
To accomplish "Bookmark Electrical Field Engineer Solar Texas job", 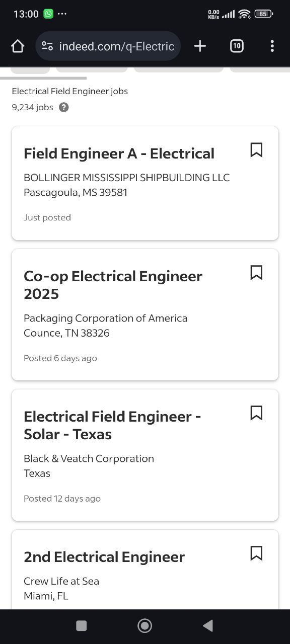I will (256, 413).
